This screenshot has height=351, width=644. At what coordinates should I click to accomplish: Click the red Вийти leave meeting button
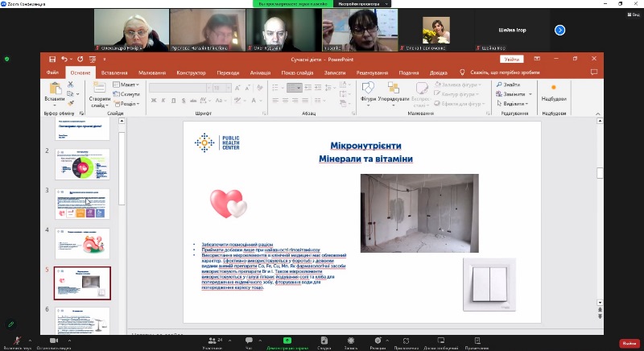pos(628,342)
